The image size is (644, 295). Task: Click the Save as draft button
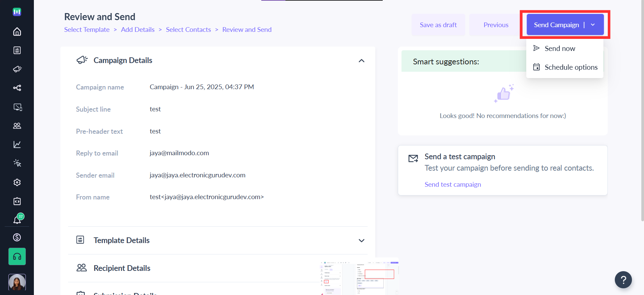coord(438,25)
